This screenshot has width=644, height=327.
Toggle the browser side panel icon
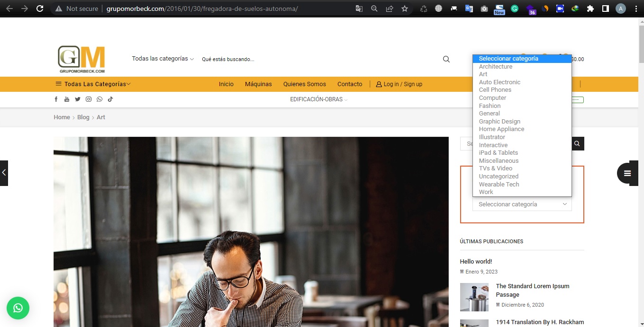[605, 9]
